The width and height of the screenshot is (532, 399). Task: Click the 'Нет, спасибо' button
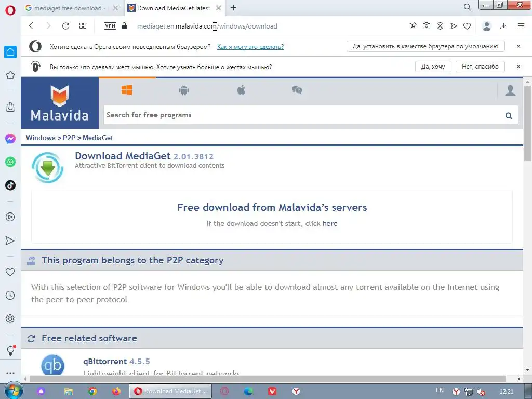[x=480, y=66]
